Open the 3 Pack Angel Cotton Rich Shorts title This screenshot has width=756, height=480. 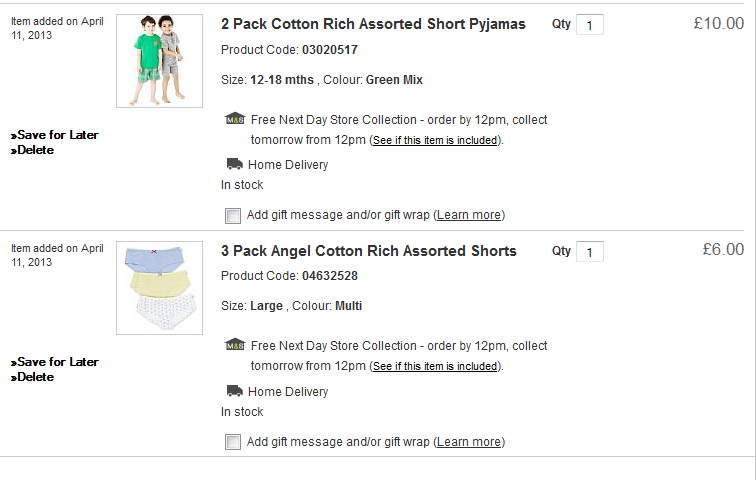pos(368,251)
